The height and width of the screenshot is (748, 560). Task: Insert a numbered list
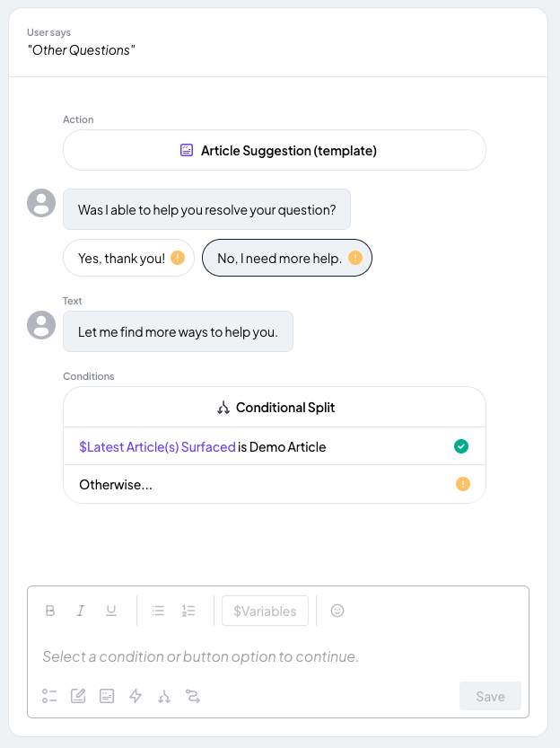pyautogui.click(x=188, y=611)
